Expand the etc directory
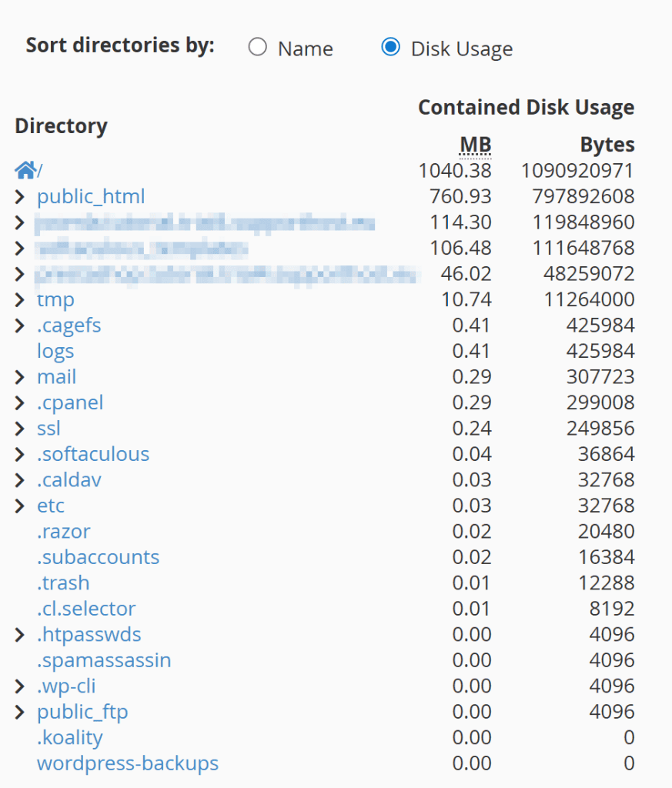Screen dimensions: 672x788 (19, 506)
